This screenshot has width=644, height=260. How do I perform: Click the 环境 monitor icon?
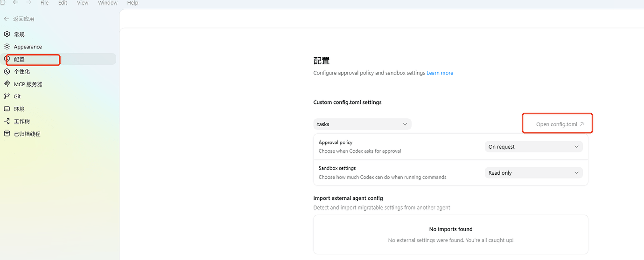(7, 109)
